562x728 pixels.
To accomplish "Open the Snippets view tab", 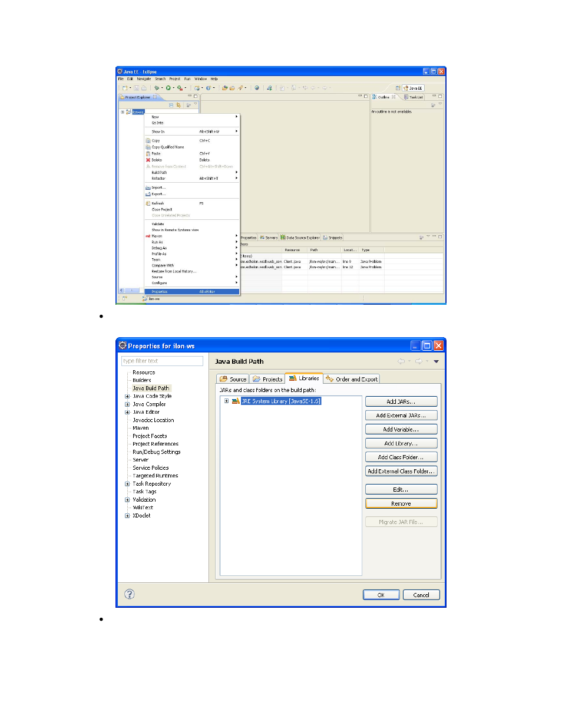I will [333, 238].
